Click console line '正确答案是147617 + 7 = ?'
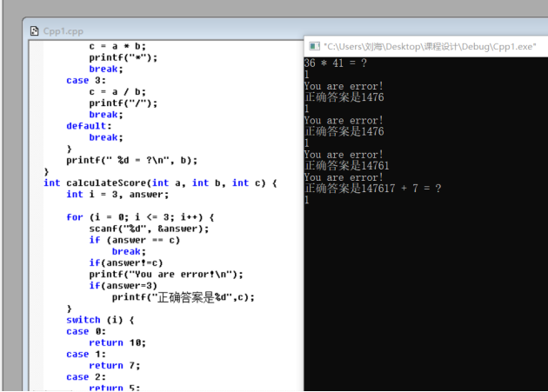This screenshot has height=392, width=548. (373, 189)
